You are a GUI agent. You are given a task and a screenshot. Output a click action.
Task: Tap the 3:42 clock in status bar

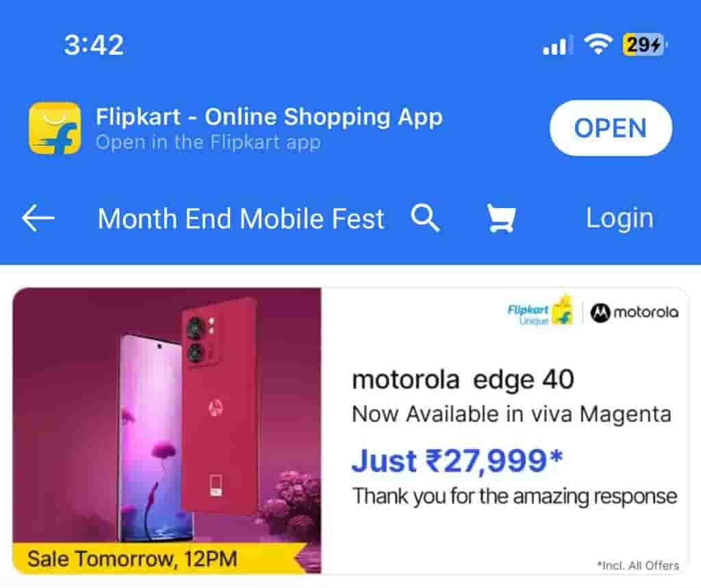pyautogui.click(x=94, y=45)
